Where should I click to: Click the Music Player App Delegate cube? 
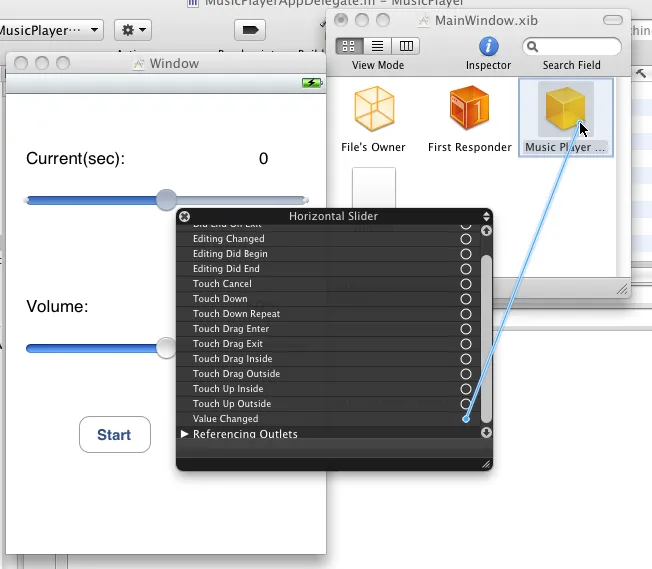tap(565, 111)
